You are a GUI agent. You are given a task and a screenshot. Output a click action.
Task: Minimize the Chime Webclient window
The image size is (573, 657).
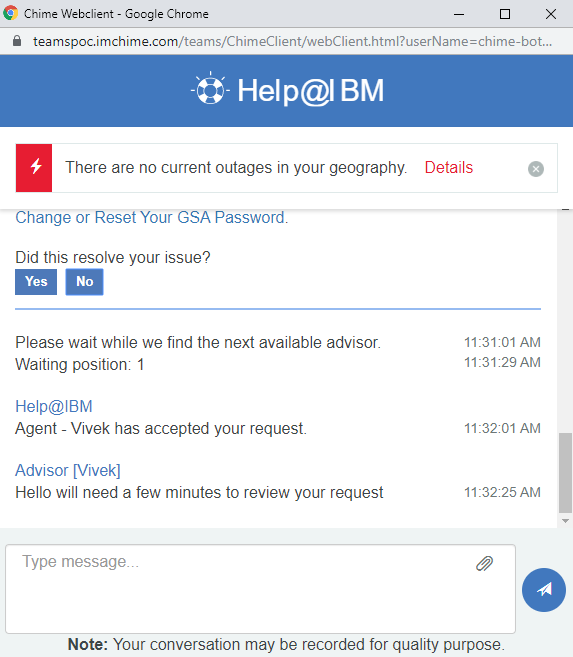459,14
